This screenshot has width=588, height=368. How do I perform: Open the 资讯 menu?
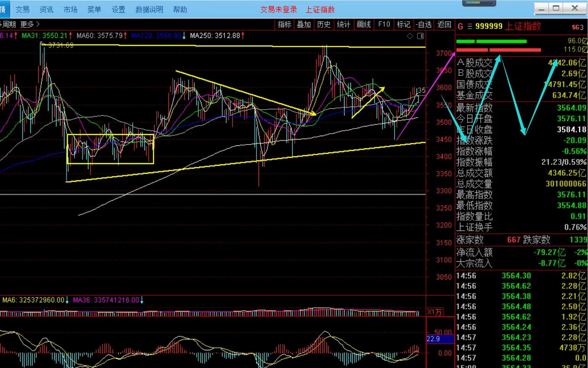point(46,9)
